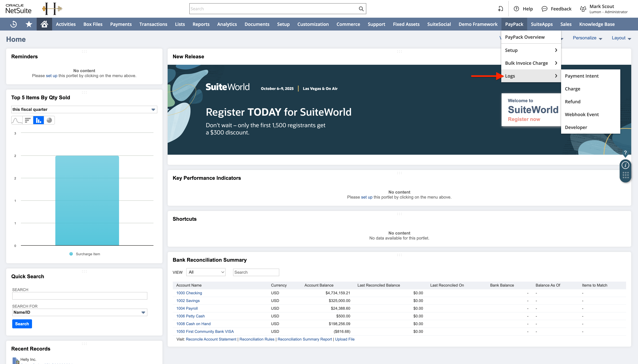This screenshot has height=364, width=638.
Task: Click the blue Search button in Quick Search
Action: (22, 324)
